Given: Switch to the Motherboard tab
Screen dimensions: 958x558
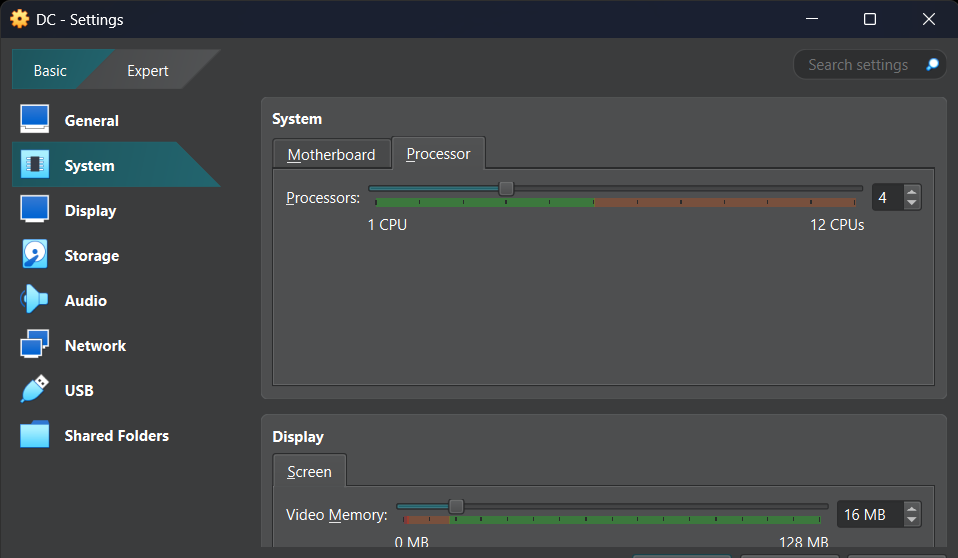Looking at the screenshot, I should click(x=331, y=155).
